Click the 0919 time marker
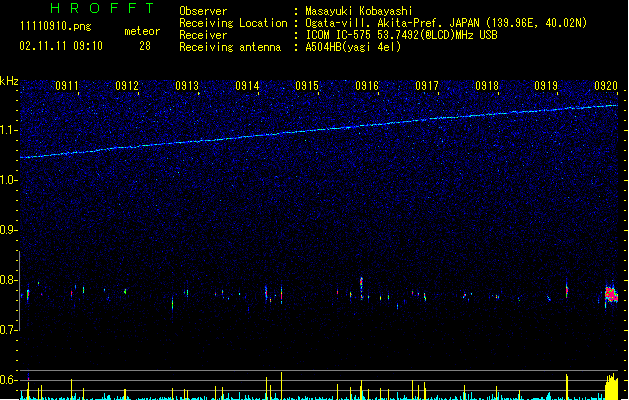Viewport: 629px width, 400px height. [x=546, y=86]
